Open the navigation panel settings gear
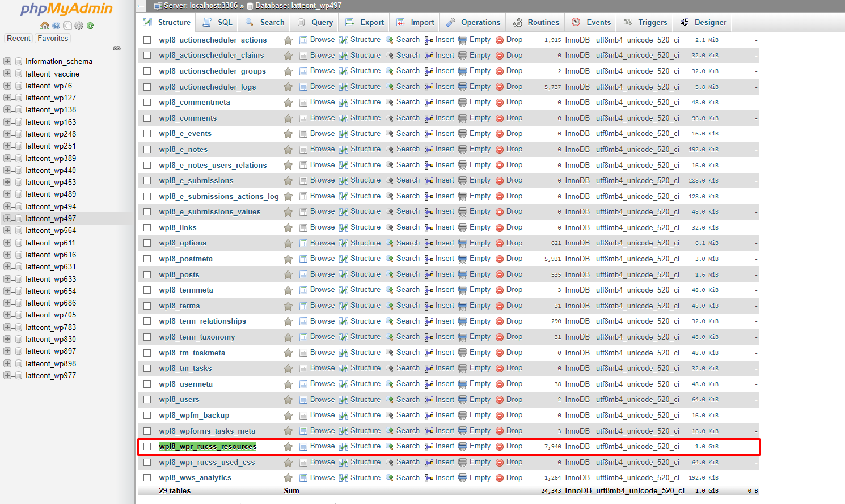Viewport: 845px width, 504px height. [x=79, y=26]
